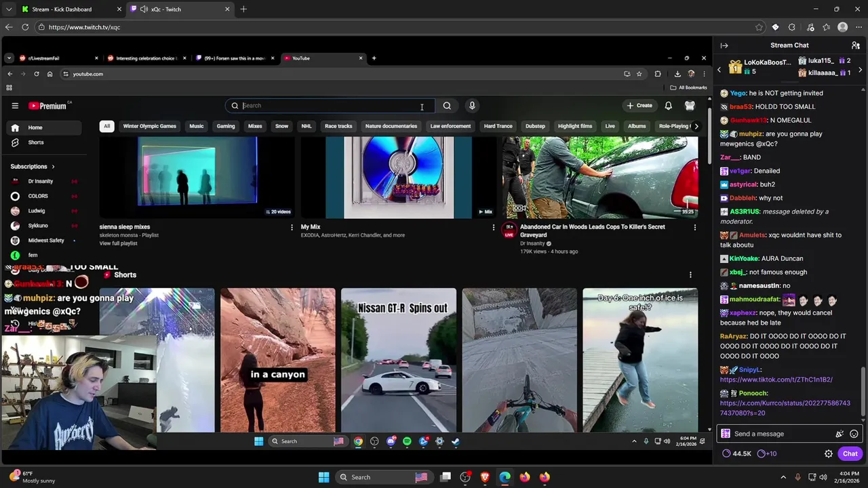Activate YouTube voice search microphone

tap(472, 106)
